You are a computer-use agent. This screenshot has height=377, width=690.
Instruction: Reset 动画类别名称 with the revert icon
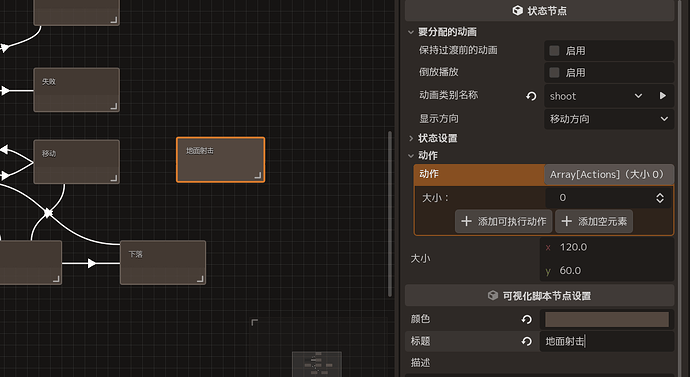pos(531,96)
